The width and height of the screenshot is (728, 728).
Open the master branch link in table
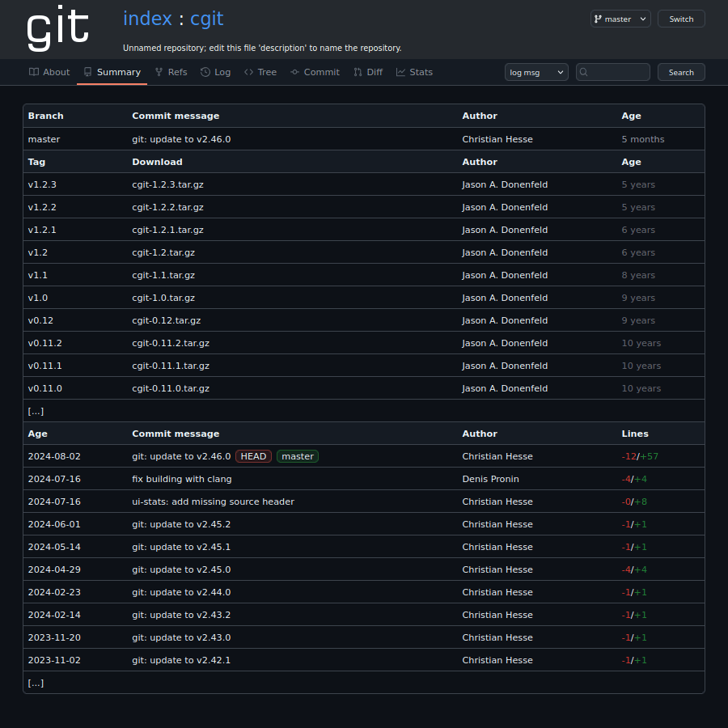click(44, 139)
